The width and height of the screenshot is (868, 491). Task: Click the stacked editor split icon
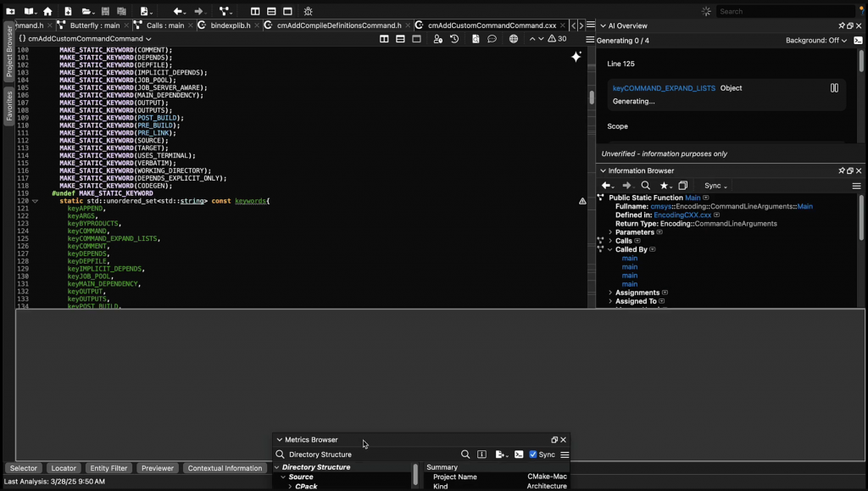[400, 39]
